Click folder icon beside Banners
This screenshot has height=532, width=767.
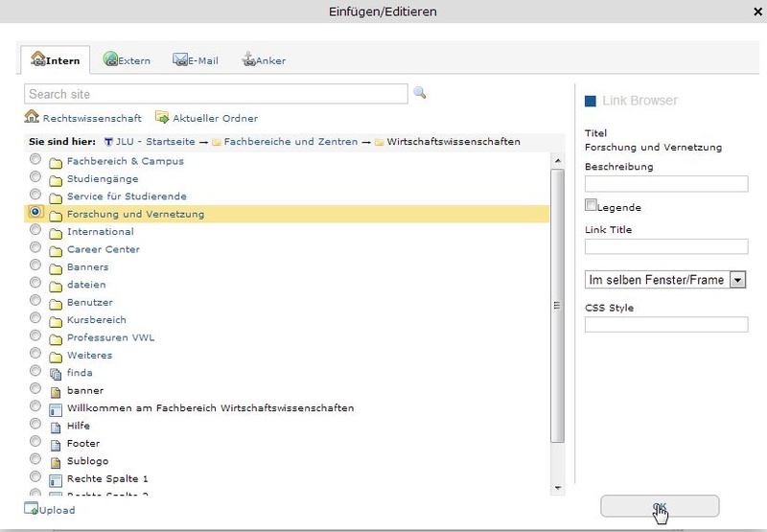click(56, 268)
